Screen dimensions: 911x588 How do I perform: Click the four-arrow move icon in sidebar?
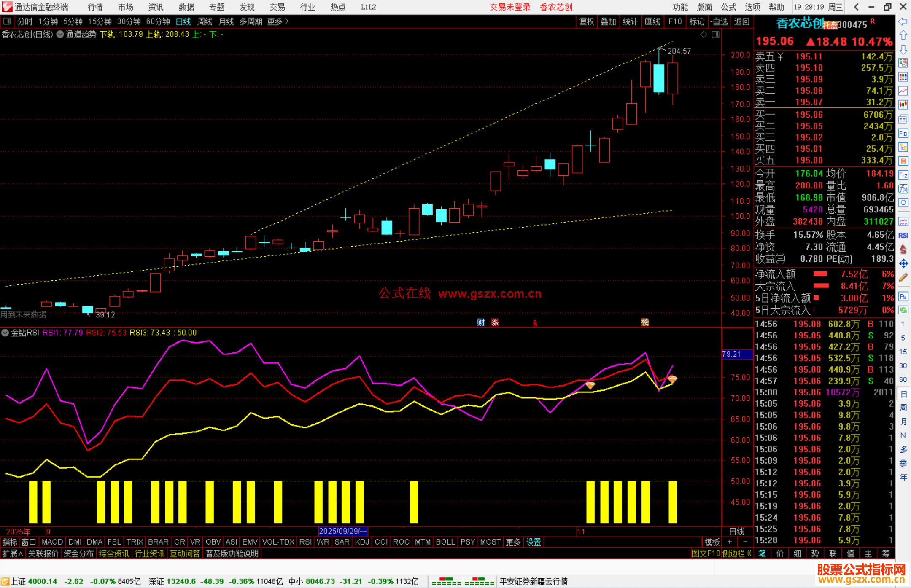click(903, 263)
